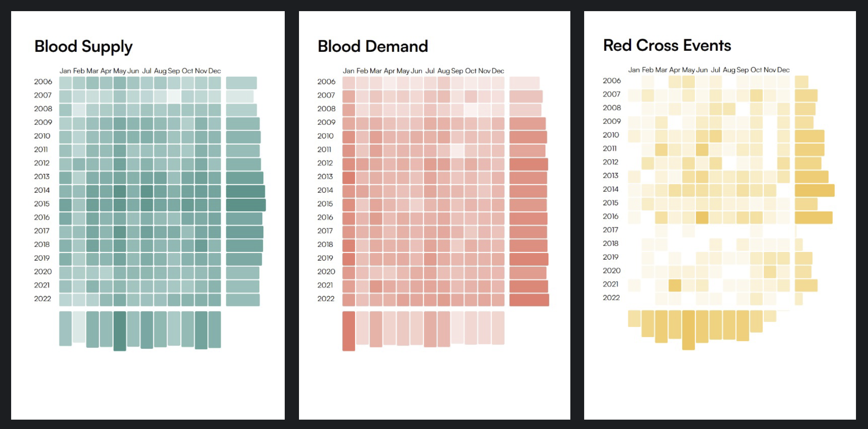Select the May 2014 cell in Blood Supply
Viewport: 868px width, 429px height.
(119, 191)
